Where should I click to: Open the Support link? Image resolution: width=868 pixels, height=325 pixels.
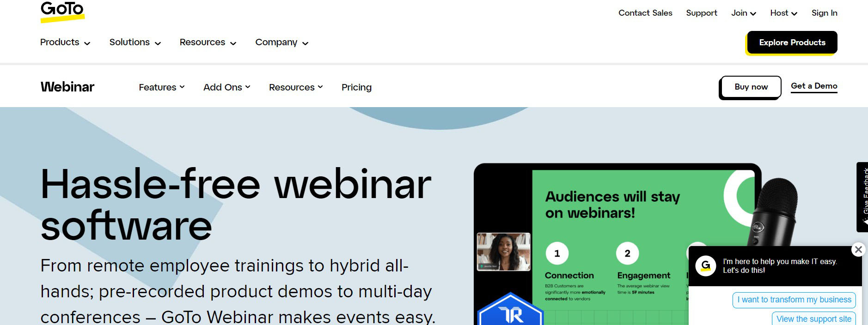(702, 13)
